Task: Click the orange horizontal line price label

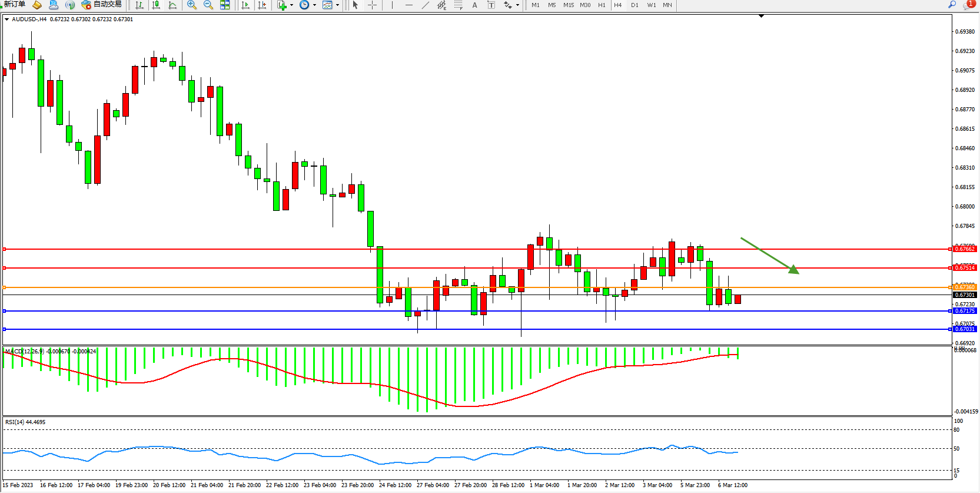Action: (x=965, y=287)
